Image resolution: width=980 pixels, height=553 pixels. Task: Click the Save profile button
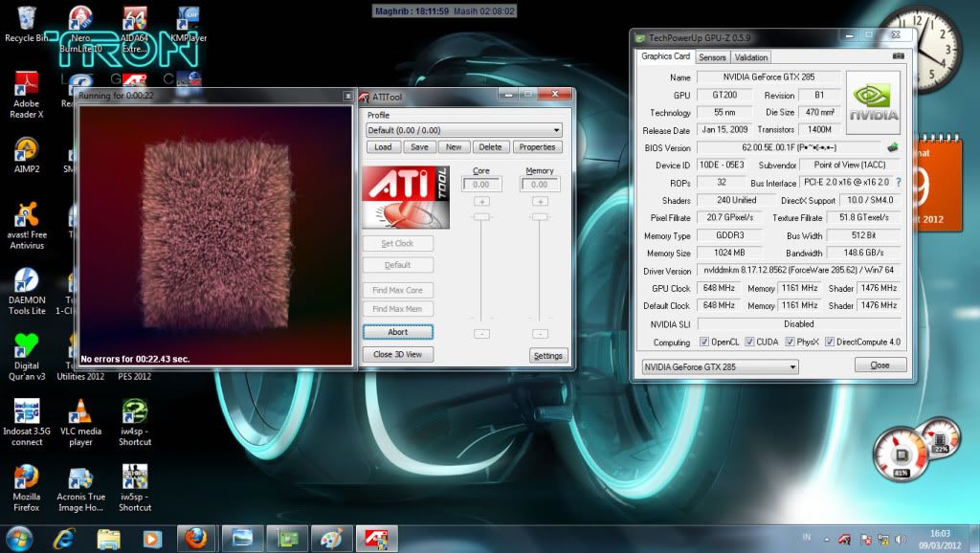(x=419, y=146)
